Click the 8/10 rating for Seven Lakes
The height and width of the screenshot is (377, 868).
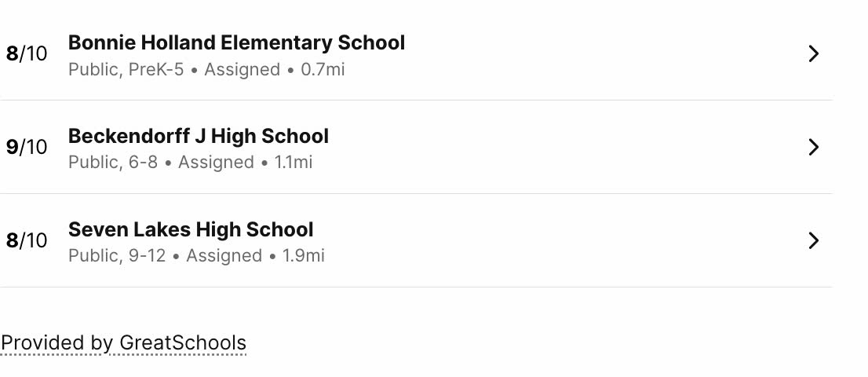27,241
